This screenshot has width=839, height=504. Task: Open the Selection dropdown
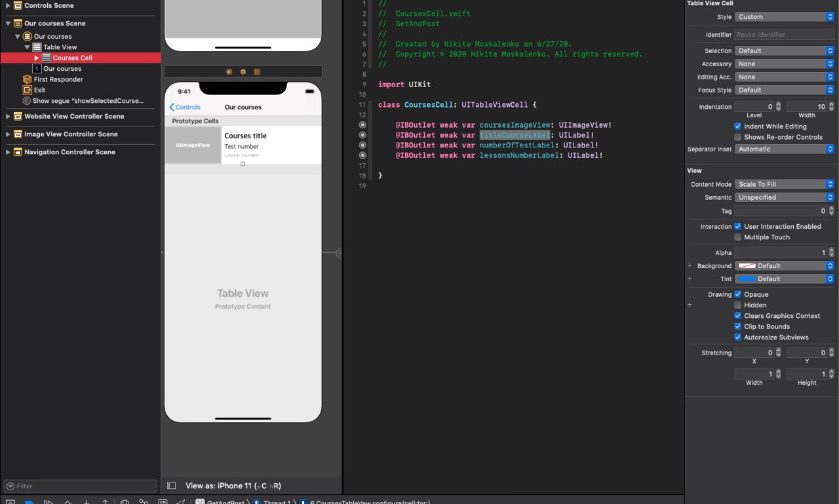pyautogui.click(x=784, y=50)
